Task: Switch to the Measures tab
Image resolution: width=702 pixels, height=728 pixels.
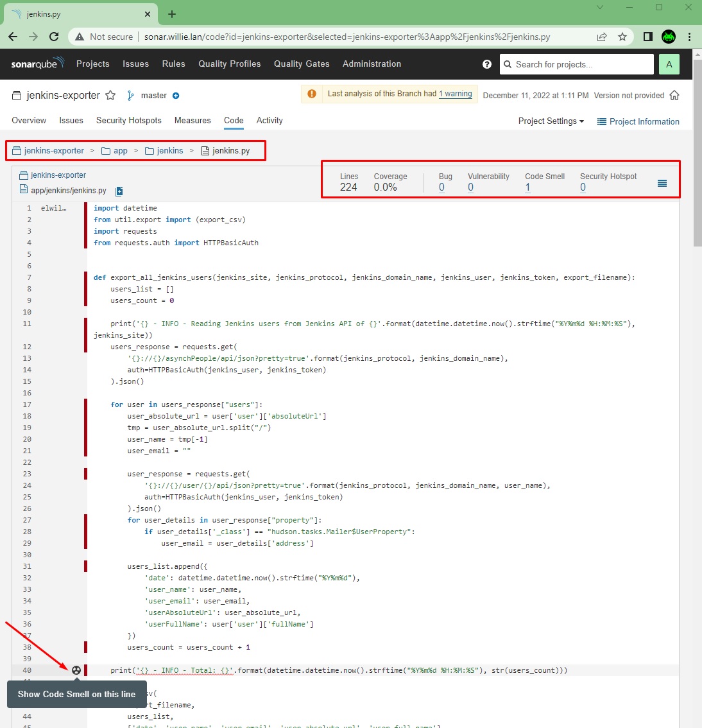Action: tap(194, 120)
